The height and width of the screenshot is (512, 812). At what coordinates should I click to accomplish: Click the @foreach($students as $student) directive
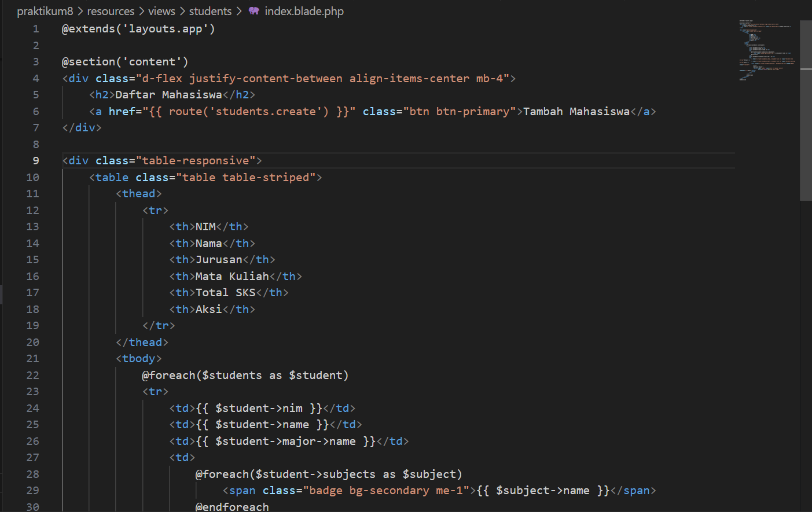click(245, 375)
